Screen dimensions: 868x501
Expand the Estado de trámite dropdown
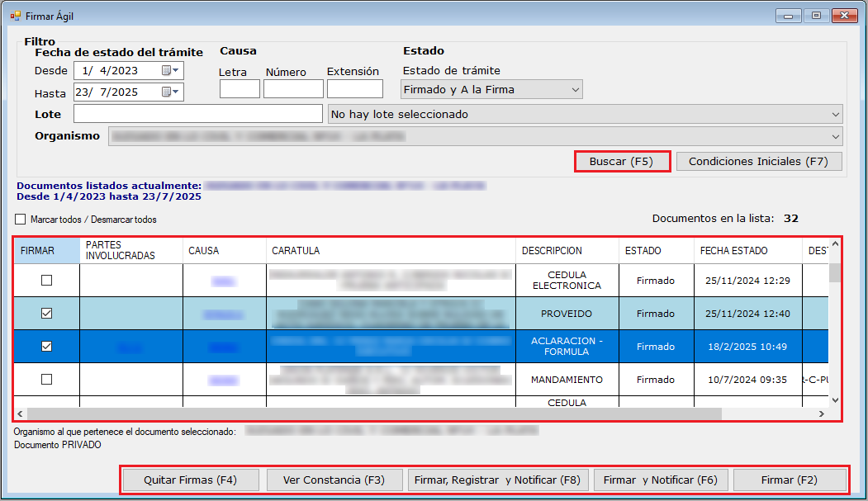coord(575,89)
